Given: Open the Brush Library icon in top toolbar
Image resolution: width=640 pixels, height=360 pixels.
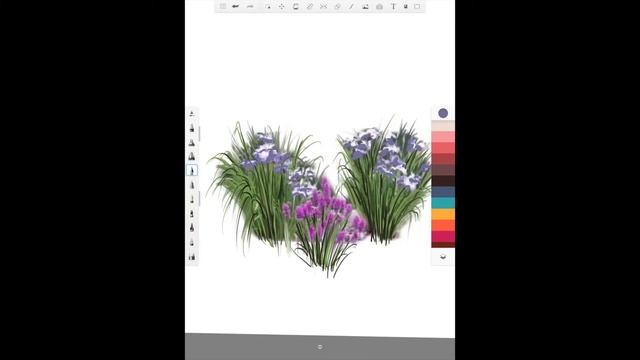Looking at the screenshot, I should point(406,7).
